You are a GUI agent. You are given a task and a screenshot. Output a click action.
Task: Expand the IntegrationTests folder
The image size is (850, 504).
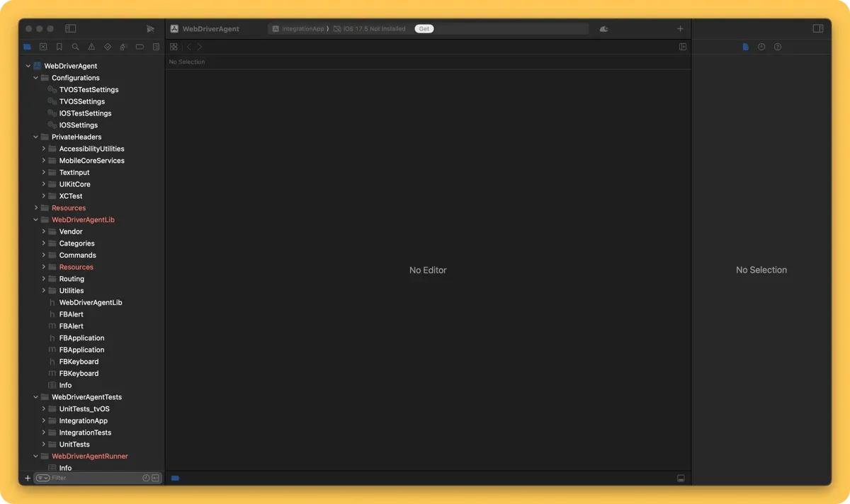coord(44,433)
